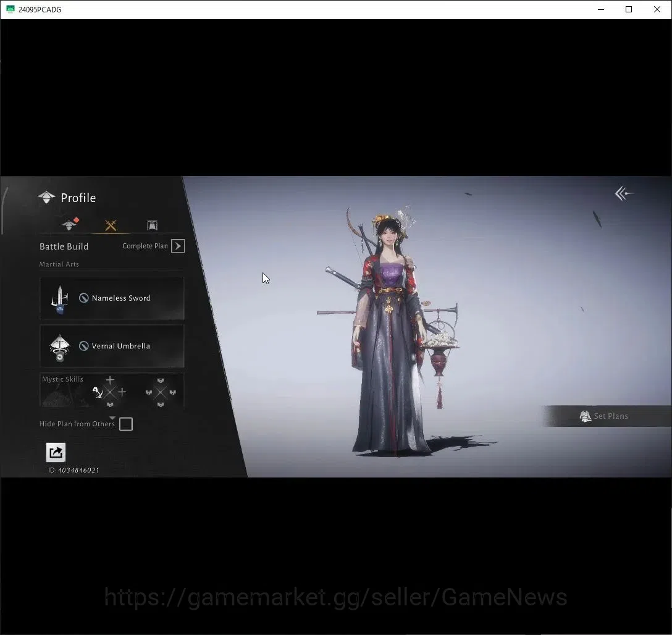Click the Profile header emblem icon
The width and height of the screenshot is (672, 635).
click(x=46, y=198)
